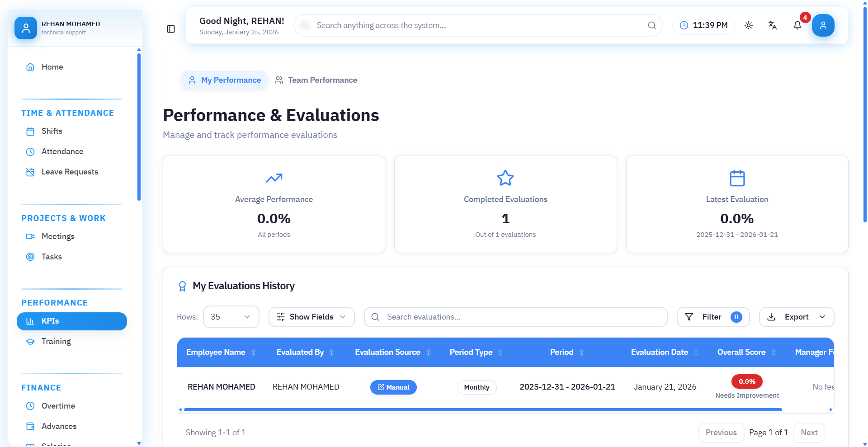
Task: Click the search magnifier icon in top bar
Action: [651, 25]
